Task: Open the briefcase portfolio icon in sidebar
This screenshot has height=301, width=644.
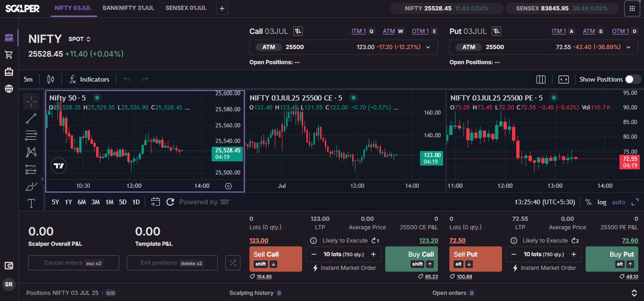Action: pyautogui.click(x=9, y=71)
